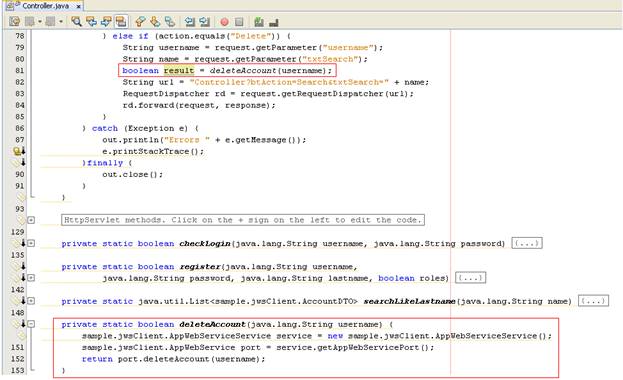Click the bold searchLikeLastname method name
The width and height of the screenshot is (623, 380).
409,301
